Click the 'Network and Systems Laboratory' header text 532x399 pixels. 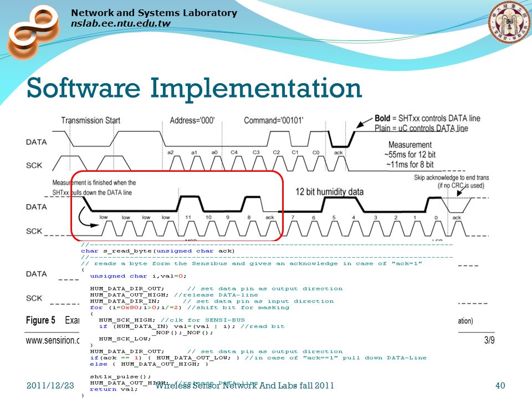[154, 13]
